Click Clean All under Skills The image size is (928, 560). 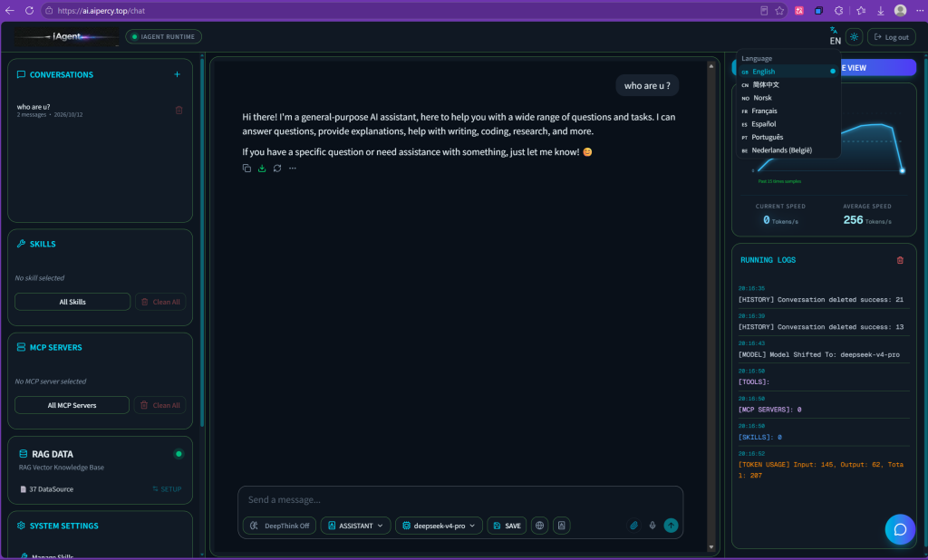coord(160,302)
